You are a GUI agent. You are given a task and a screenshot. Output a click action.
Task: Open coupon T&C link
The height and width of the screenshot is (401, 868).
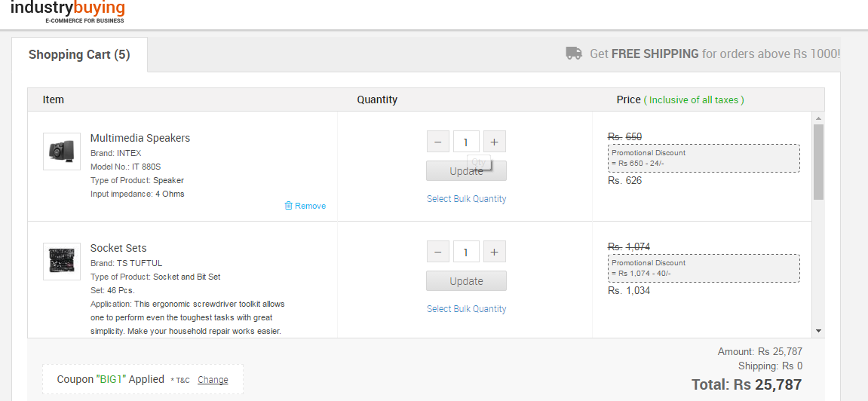tap(180, 381)
